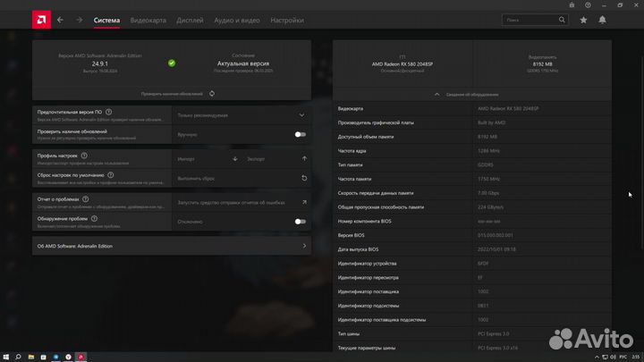This screenshot has height=362, width=644.
Task: Click refresh icon beside Проверить наличие обновлений
Action: [212, 93]
